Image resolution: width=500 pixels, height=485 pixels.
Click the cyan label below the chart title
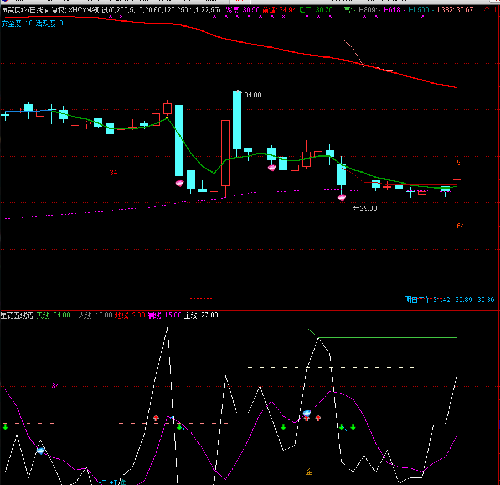click(32, 23)
